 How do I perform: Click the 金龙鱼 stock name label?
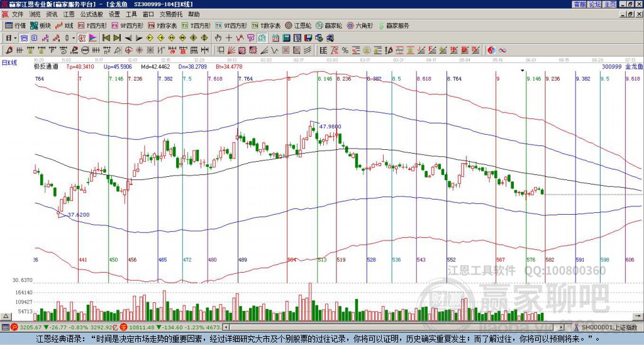635,66
